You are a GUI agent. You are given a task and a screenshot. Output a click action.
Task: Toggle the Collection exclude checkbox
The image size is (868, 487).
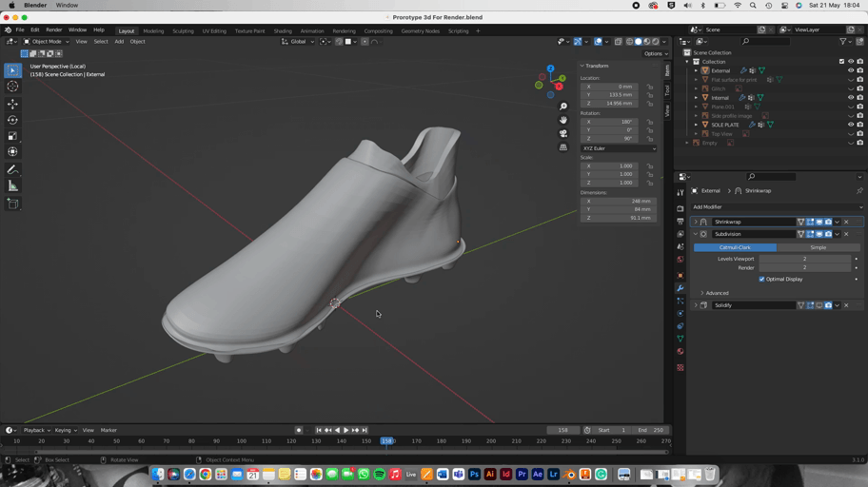[x=842, y=62]
